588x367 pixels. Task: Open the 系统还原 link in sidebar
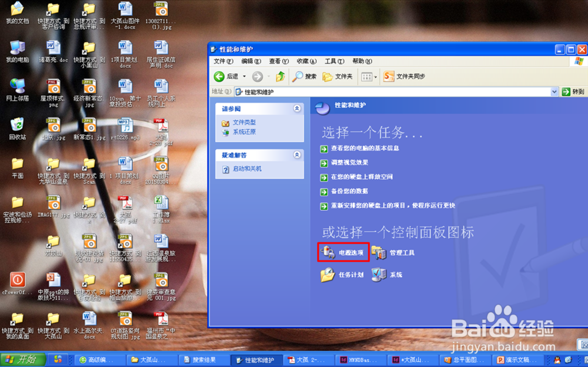click(x=244, y=132)
